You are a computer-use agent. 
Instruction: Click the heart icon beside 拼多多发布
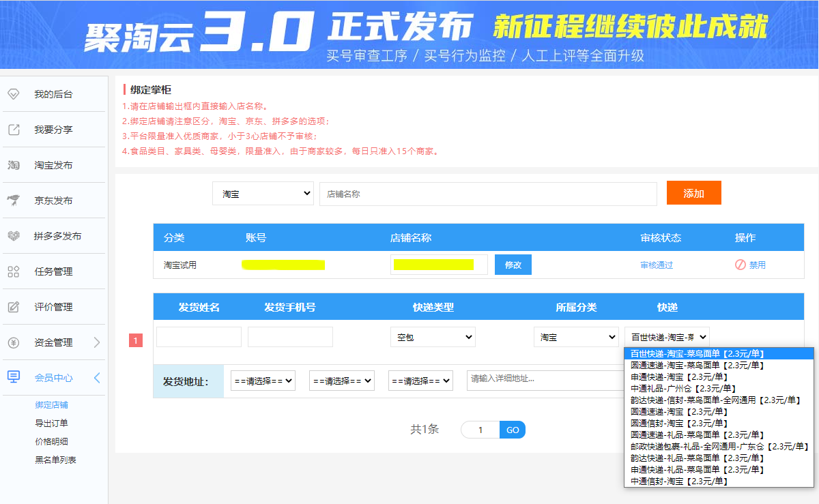(x=14, y=236)
